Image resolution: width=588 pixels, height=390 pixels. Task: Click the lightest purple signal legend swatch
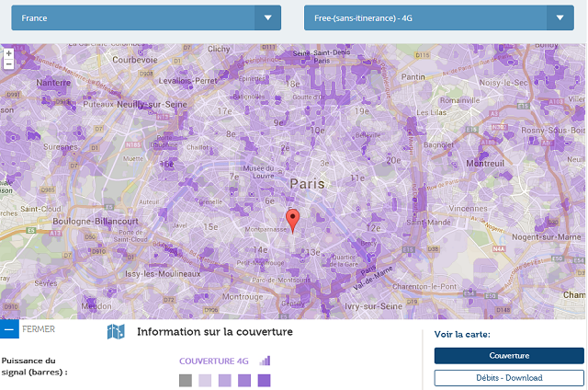205,380
